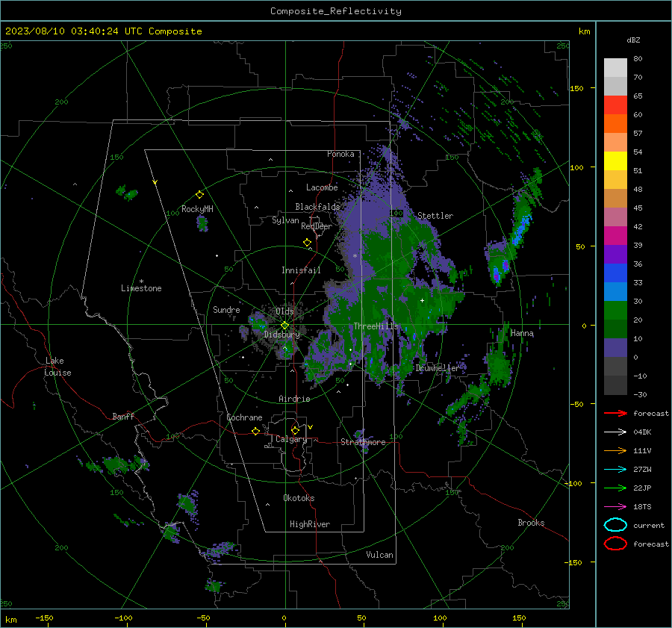This screenshot has width=672, height=628.
Task: Click the orange 111V arrow legend icon
Action: click(x=615, y=450)
